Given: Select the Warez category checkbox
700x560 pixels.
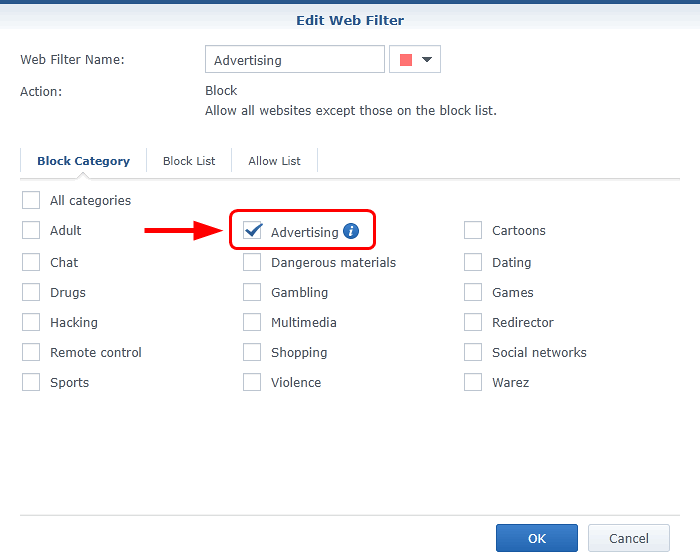Looking at the screenshot, I should [x=473, y=383].
